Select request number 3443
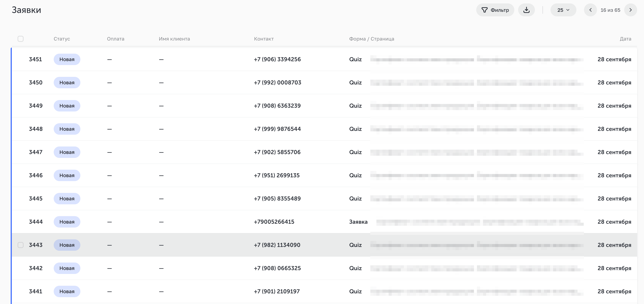The height and width of the screenshot is (304, 644). pyautogui.click(x=35, y=245)
